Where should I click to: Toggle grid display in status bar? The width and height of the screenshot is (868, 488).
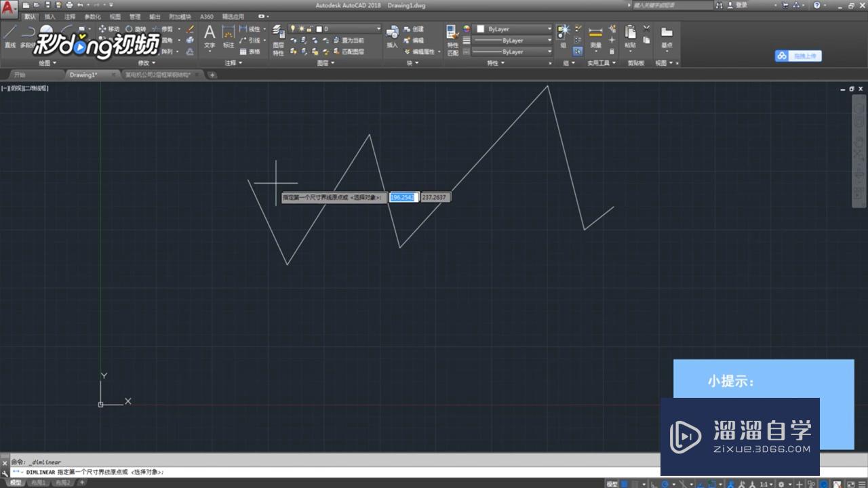[x=624, y=484]
